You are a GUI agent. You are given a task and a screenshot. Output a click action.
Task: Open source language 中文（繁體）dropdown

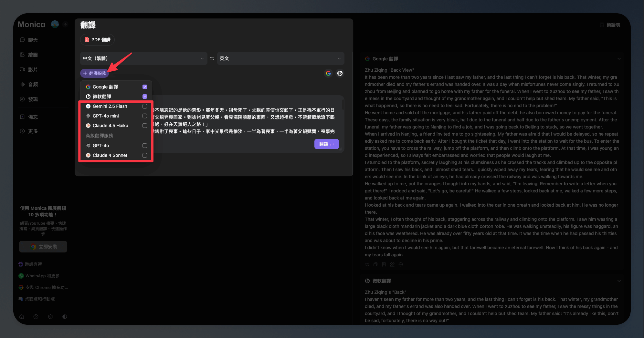coord(143,58)
